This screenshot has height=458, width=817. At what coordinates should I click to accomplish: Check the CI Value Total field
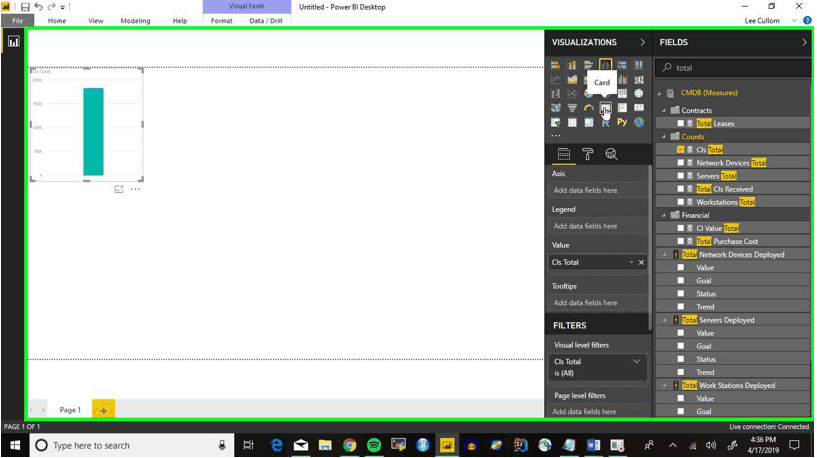click(x=680, y=228)
